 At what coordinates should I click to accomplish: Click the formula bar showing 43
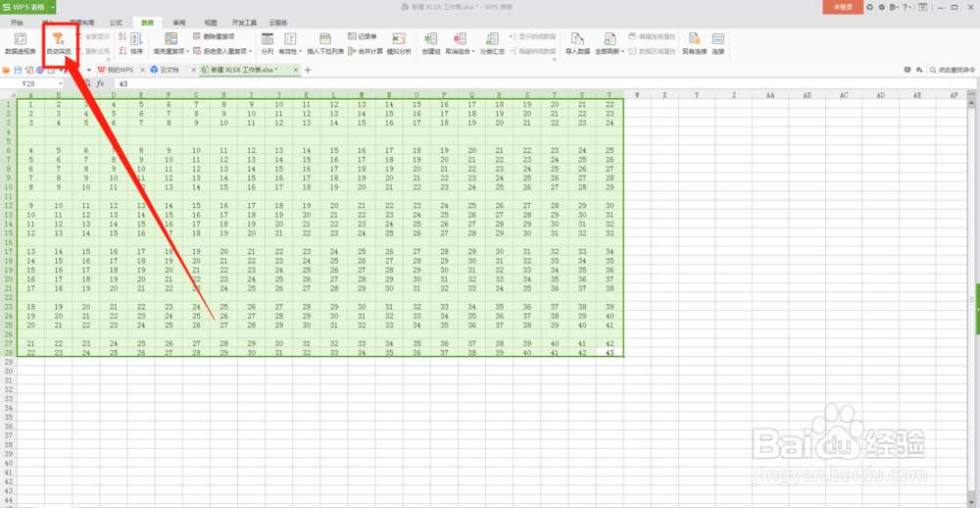pos(544,83)
